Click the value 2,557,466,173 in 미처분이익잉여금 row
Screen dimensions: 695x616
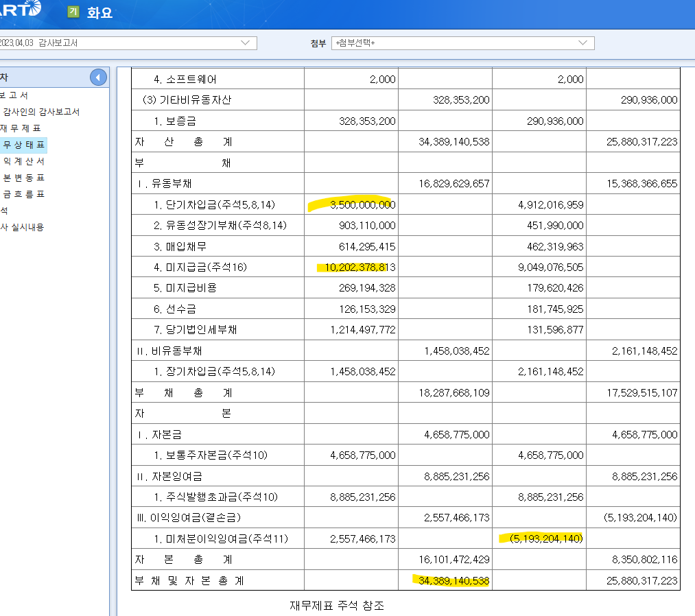pos(362,538)
